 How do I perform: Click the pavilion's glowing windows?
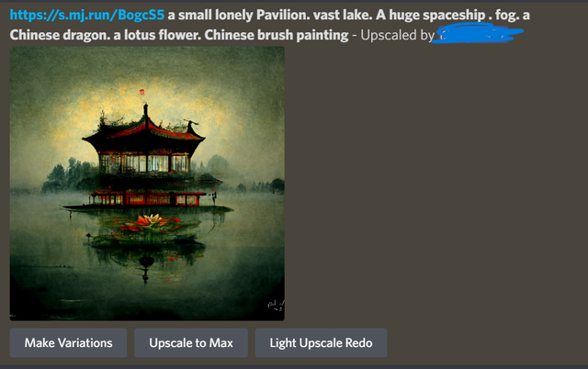pyautogui.click(x=144, y=163)
